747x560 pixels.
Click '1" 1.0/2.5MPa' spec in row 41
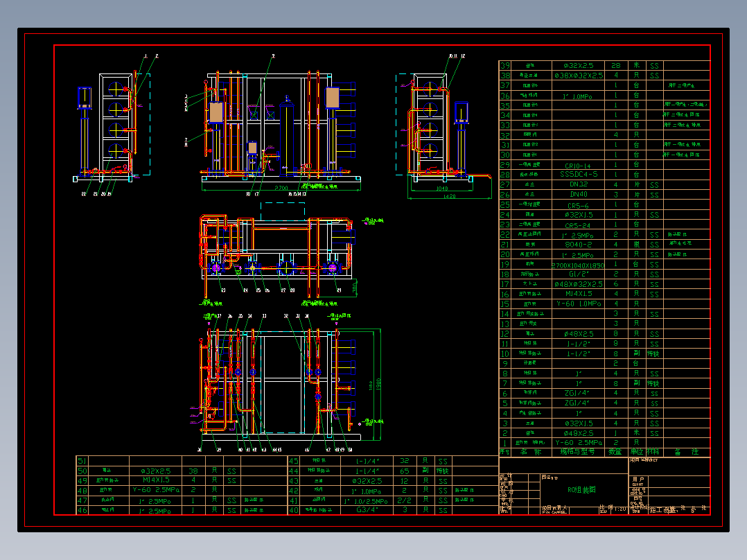[x=366, y=501]
